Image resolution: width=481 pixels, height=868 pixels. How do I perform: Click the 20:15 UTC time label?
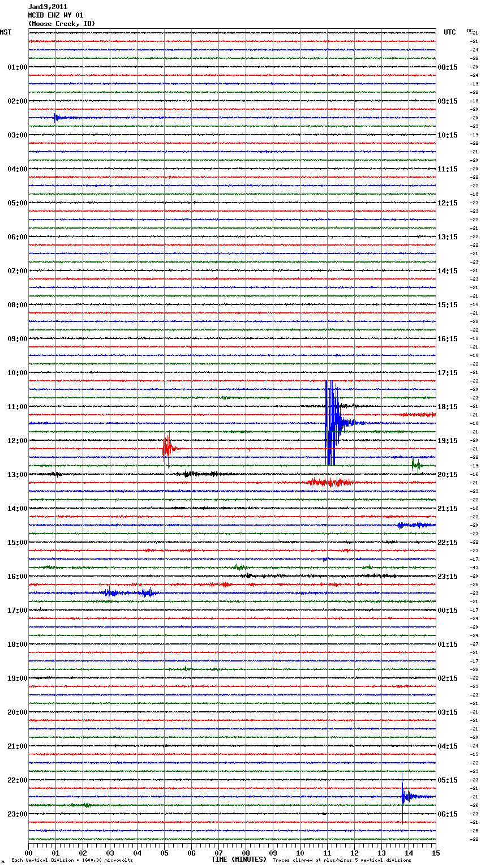pos(448,475)
